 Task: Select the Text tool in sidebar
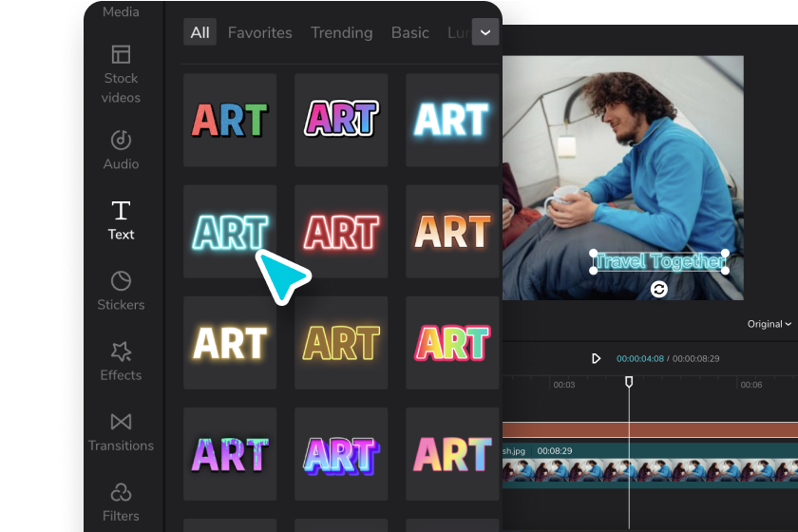(x=121, y=220)
